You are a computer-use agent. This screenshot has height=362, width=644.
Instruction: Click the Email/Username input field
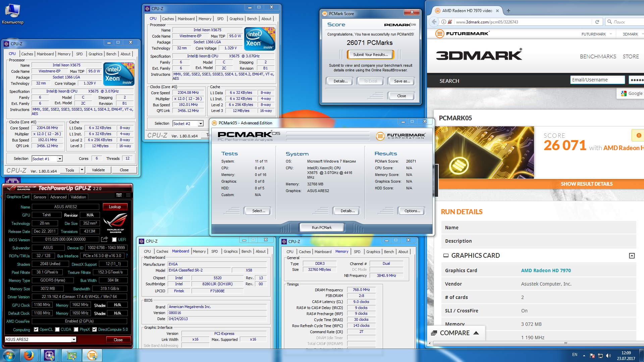point(597,80)
